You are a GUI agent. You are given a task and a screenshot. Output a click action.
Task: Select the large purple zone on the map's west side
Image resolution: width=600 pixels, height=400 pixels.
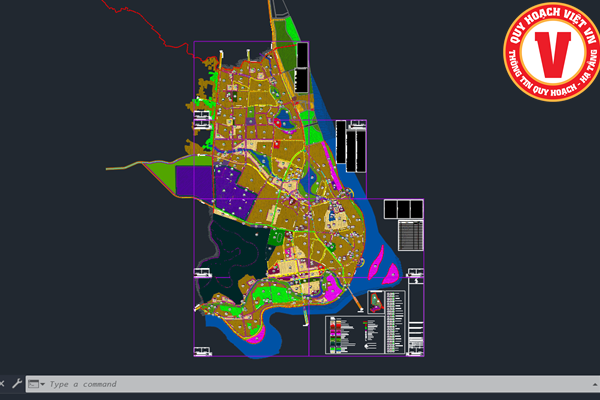point(192,180)
